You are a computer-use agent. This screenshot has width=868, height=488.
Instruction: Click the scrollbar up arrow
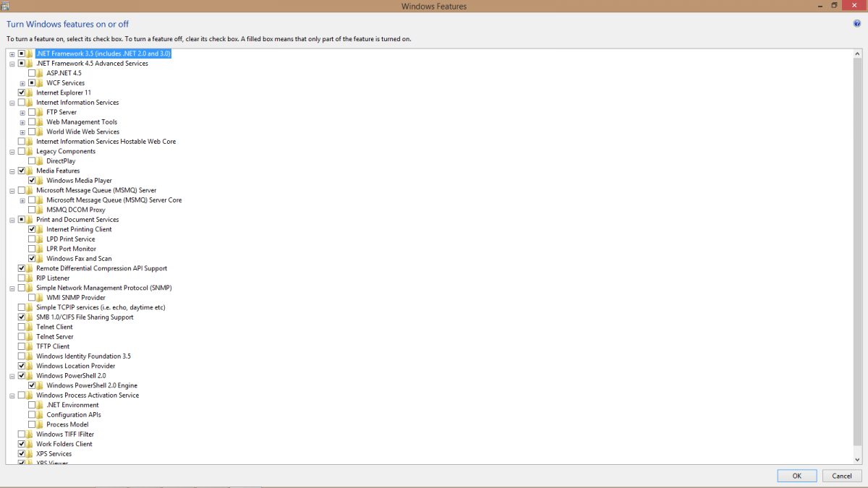coord(858,54)
